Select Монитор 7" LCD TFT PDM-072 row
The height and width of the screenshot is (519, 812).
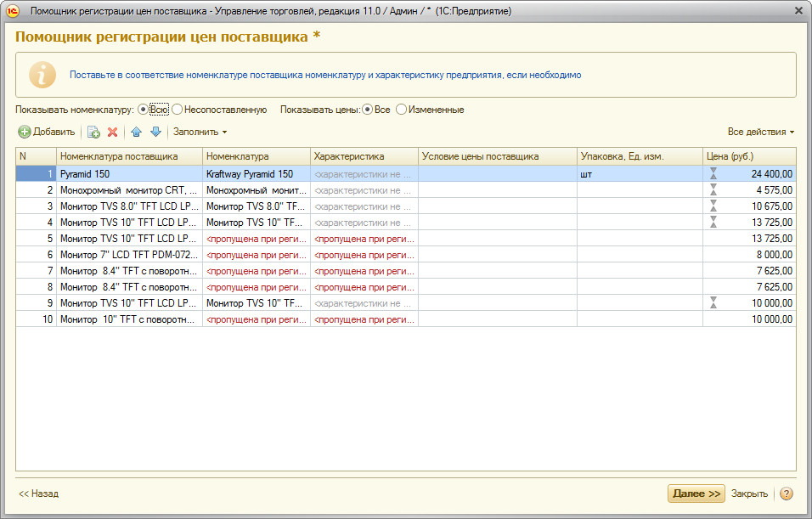(x=129, y=254)
